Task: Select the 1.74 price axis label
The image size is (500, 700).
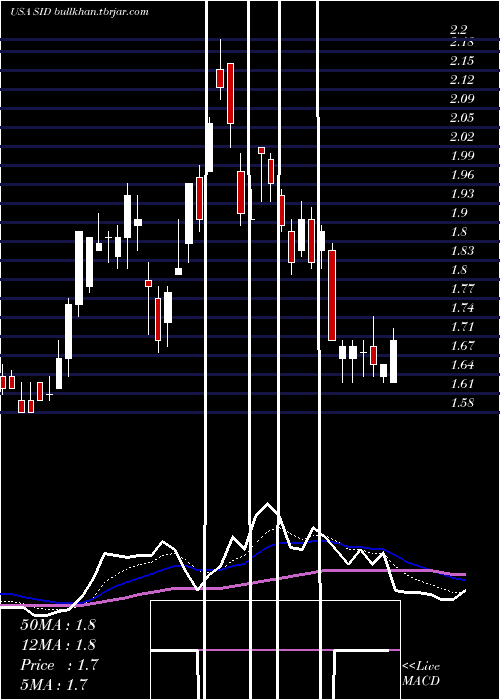Action: tap(462, 308)
